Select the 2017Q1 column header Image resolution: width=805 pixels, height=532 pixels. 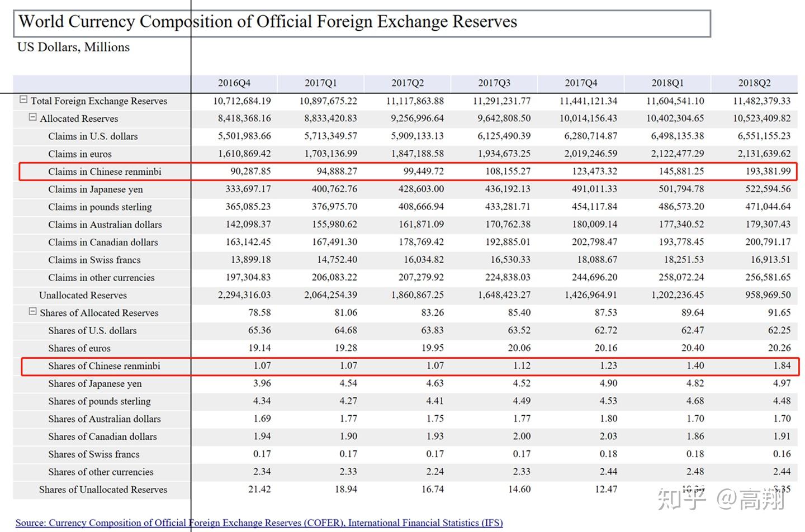[321, 83]
